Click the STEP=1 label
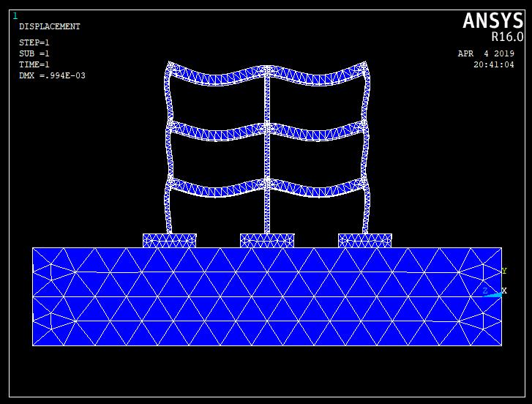 34,42
